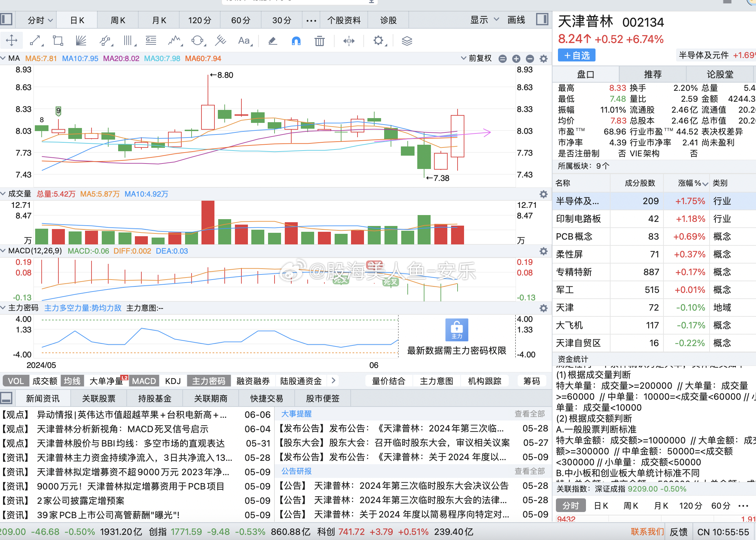This screenshot has height=540, width=756.
Task: Select the Aa text annotation tool
Action: (245, 41)
